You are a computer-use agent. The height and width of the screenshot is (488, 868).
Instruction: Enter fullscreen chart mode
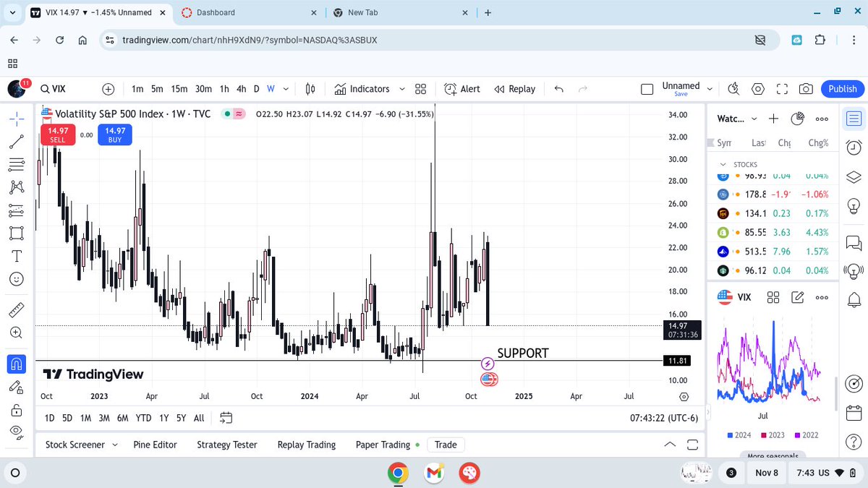click(x=782, y=89)
